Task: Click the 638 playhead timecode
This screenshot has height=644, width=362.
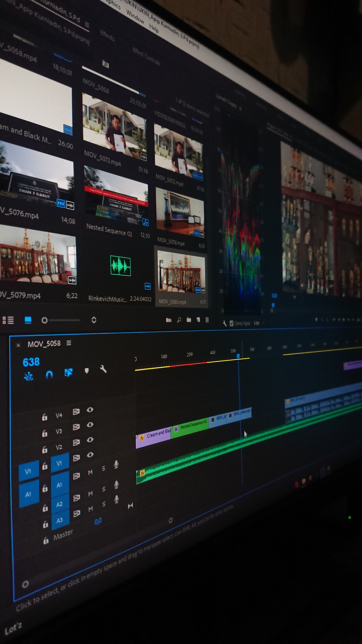Action: [x=31, y=362]
